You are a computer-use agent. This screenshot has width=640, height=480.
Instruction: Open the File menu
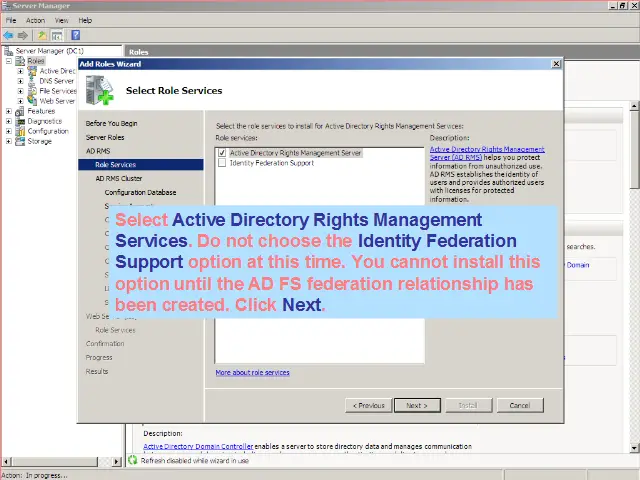click(x=11, y=20)
